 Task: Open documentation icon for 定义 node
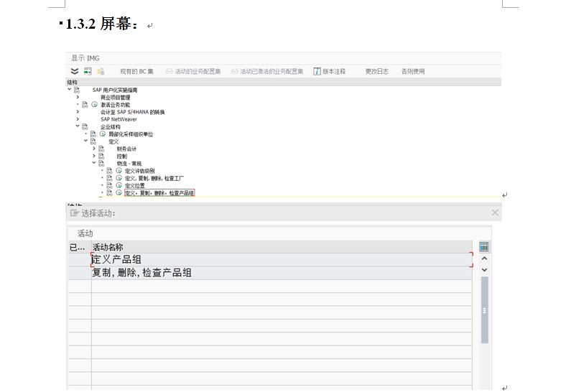pos(93,141)
